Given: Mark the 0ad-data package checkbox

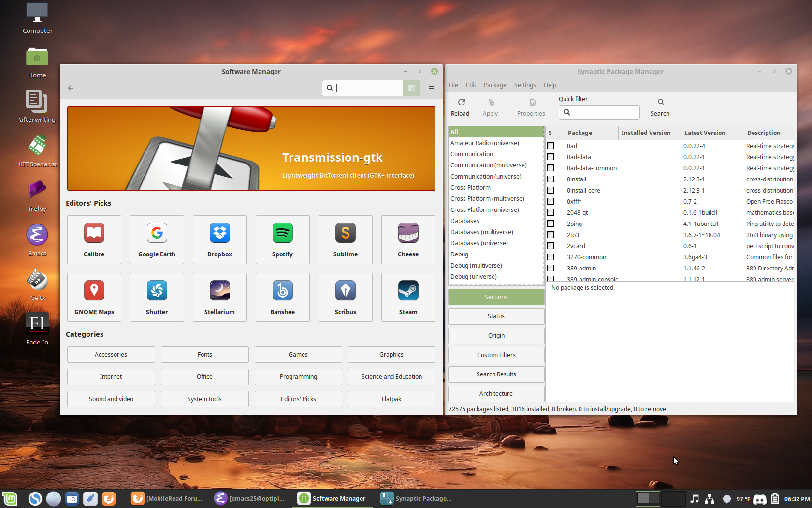Looking at the screenshot, I should (551, 157).
